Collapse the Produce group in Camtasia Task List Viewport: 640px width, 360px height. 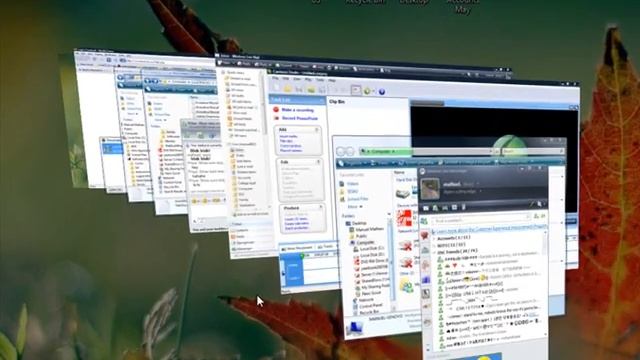point(320,207)
